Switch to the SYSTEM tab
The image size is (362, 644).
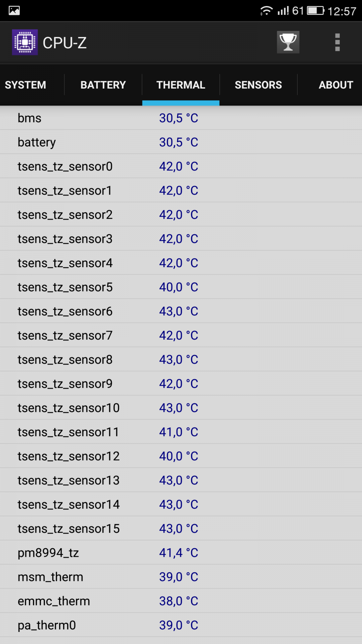point(25,85)
